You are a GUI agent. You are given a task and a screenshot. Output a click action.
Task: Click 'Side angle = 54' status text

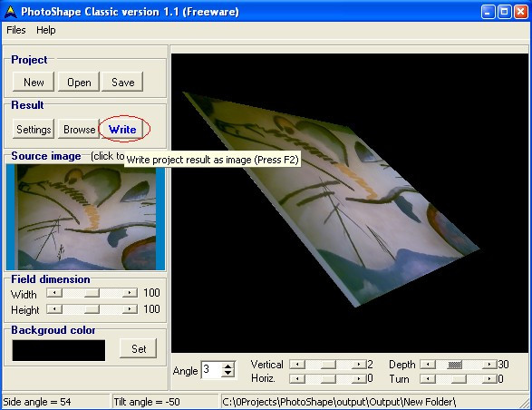pyautogui.click(x=37, y=402)
